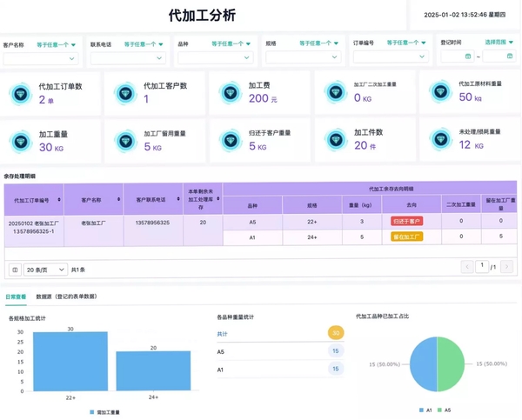Click the red 归还于客户 tag
The width and height of the screenshot is (522, 420).
coord(407,221)
